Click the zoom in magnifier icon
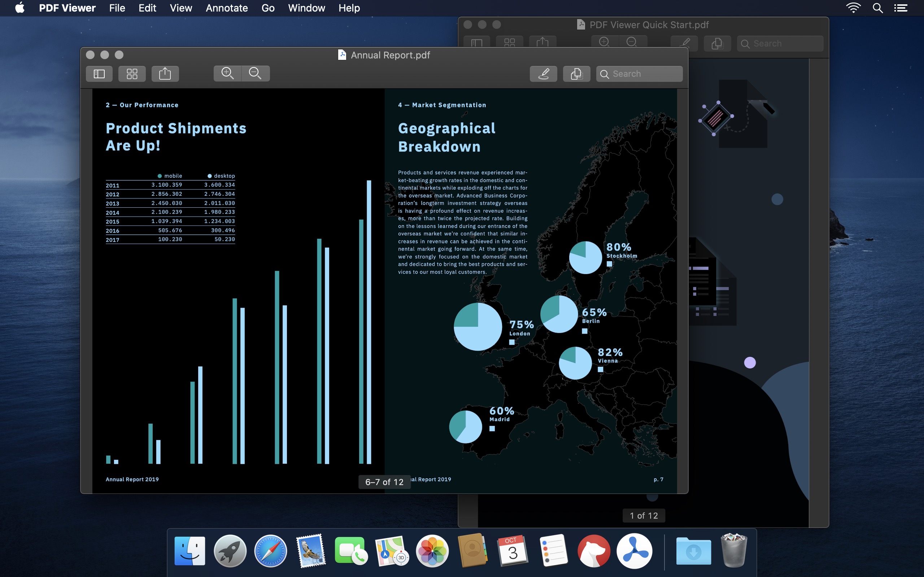Viewport: 924px width, 577px height. click(x=227, y=72)
